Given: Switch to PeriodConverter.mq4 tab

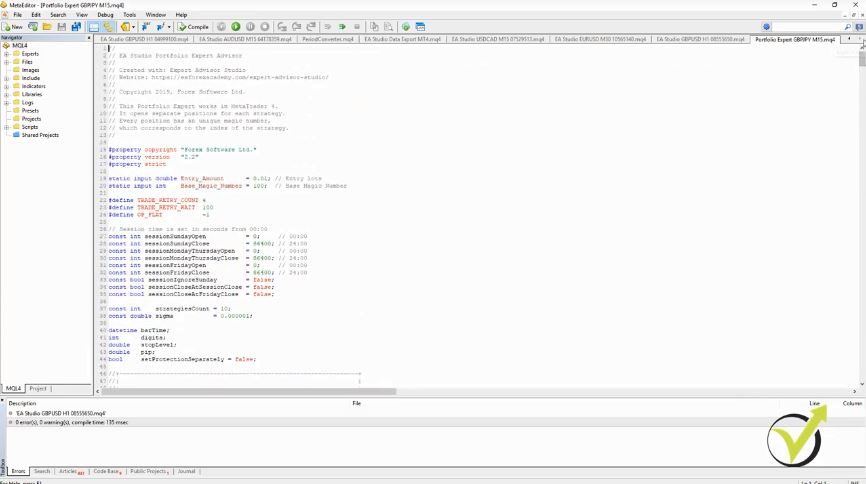Looking at the screenshot, I should (x=327, y=39).
